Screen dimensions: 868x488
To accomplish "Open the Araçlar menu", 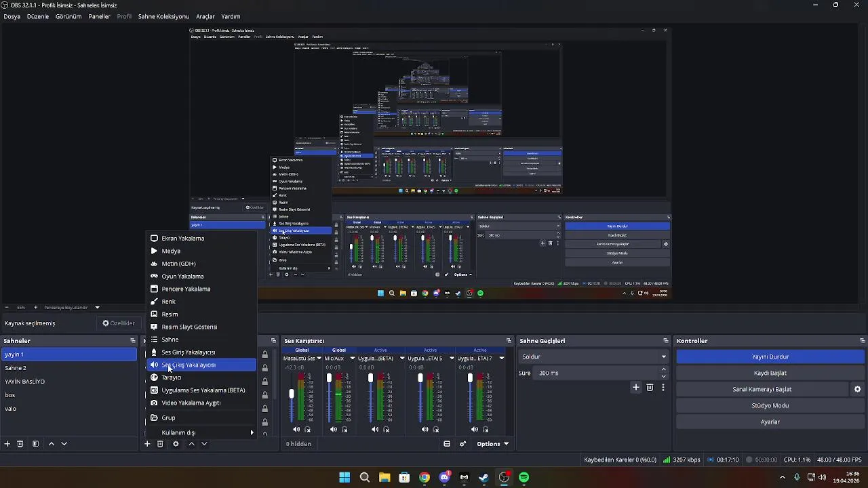I will 205,16.
